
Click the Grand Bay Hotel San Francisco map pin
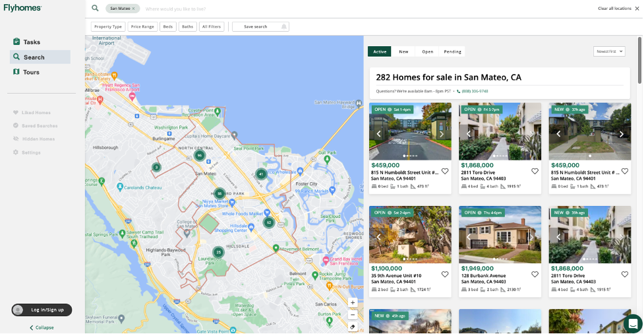pyautogui.click(x=326, y=260)
